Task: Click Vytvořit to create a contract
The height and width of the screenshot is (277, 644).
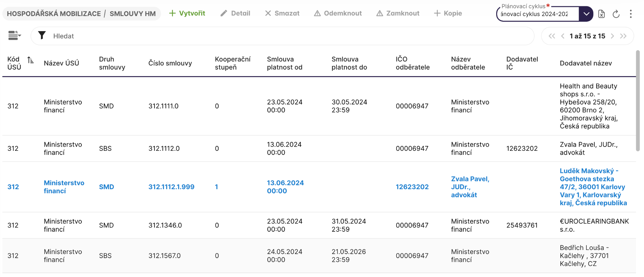Action: point(187,13)
